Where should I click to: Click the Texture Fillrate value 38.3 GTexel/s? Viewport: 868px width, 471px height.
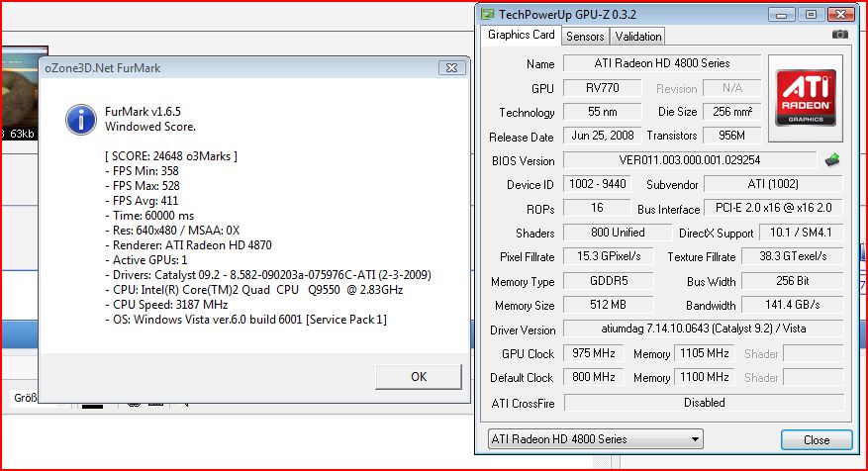pos(792,256)
